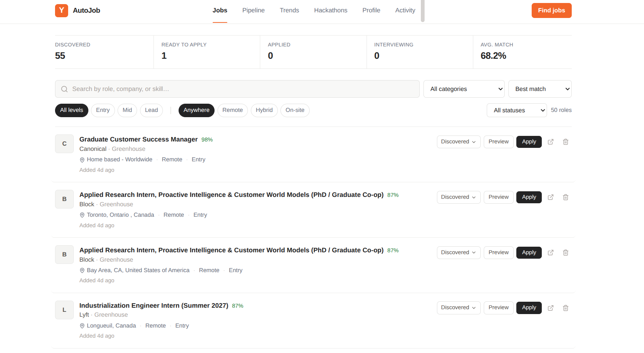Filter jobs by Hybrid location
This screenshot has width=644, height=353.
[264, 110]
